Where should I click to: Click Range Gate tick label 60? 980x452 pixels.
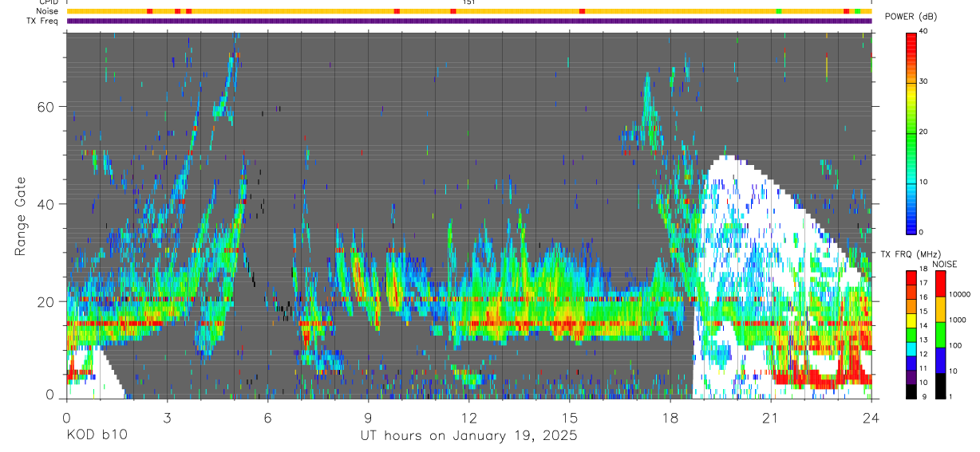46,107
